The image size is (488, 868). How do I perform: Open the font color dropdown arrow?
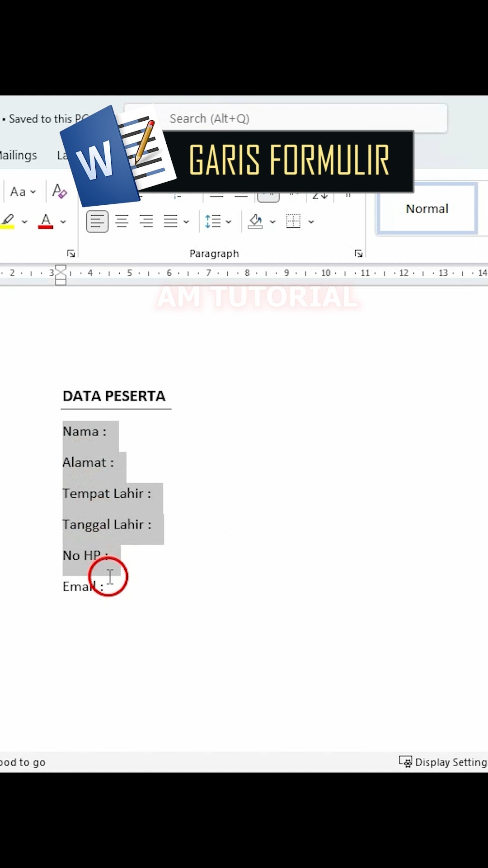click(x=63, y=222)
